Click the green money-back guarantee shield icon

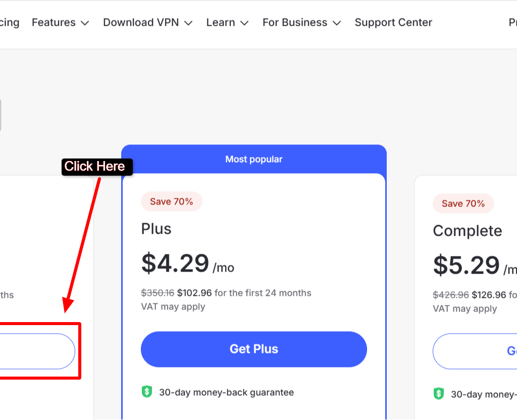click(146, 391)
